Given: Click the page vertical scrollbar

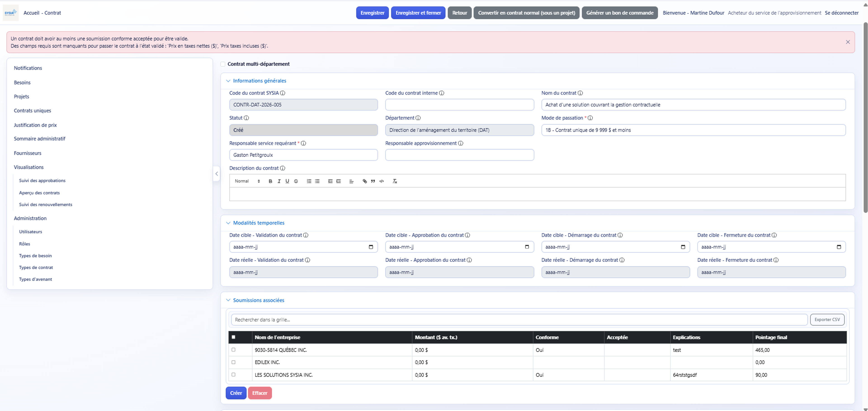Looking at the screenshot, I should click(865, 117).
